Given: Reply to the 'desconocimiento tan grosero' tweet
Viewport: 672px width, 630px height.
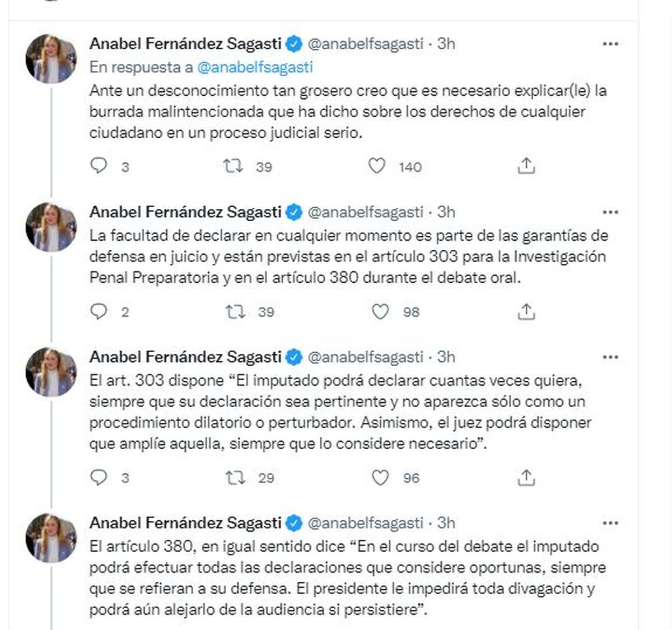Looking at the screenshot, I should [x=99, y=166].
